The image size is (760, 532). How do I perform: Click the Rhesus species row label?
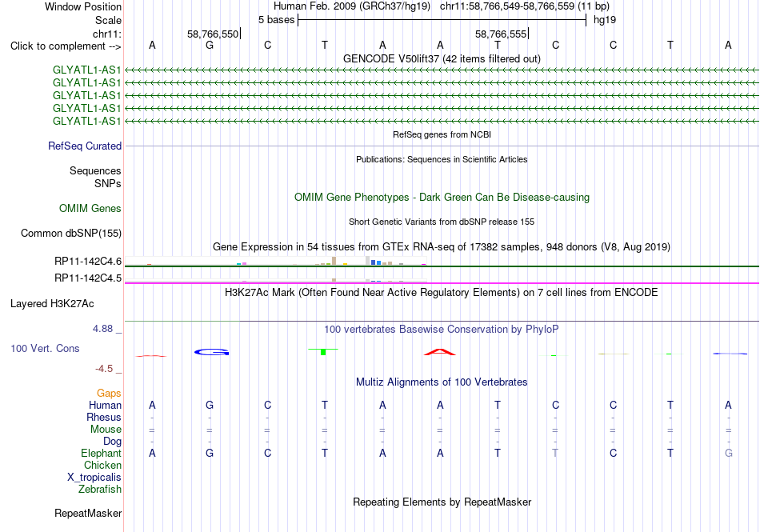click(x=104, y=417)
